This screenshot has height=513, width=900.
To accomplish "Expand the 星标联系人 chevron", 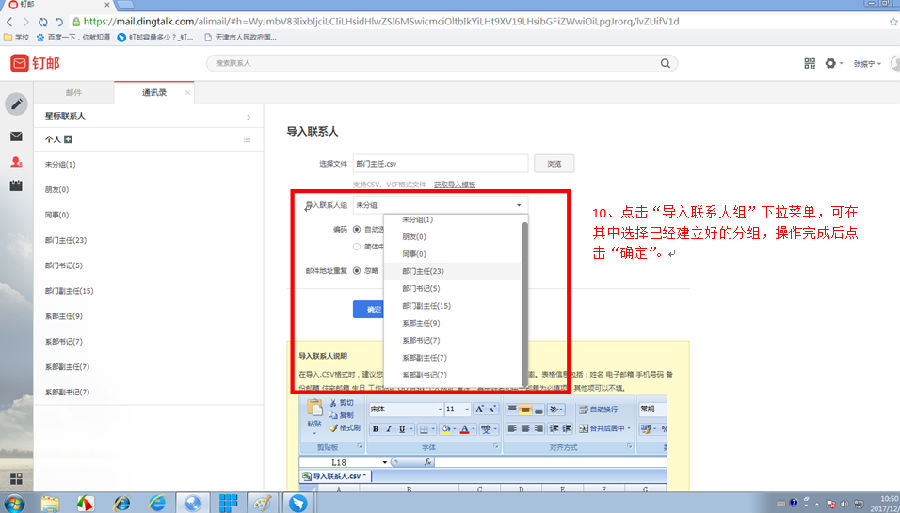I will click(248, 117).
